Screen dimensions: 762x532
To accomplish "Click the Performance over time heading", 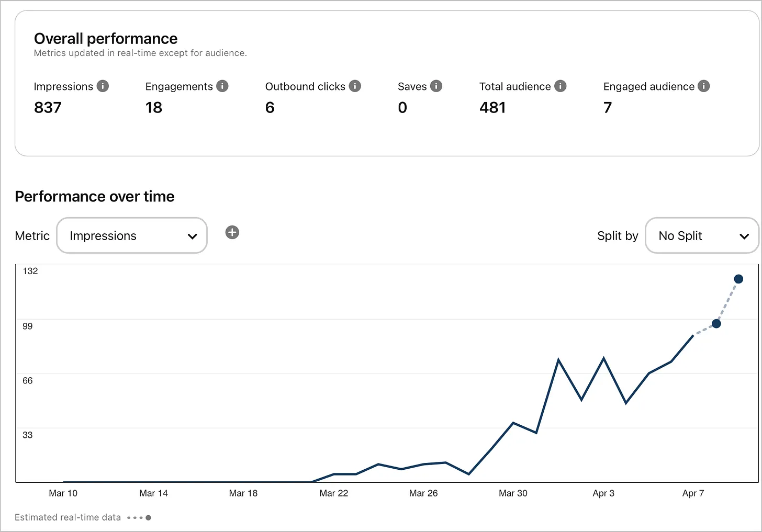I will point(95,197).
